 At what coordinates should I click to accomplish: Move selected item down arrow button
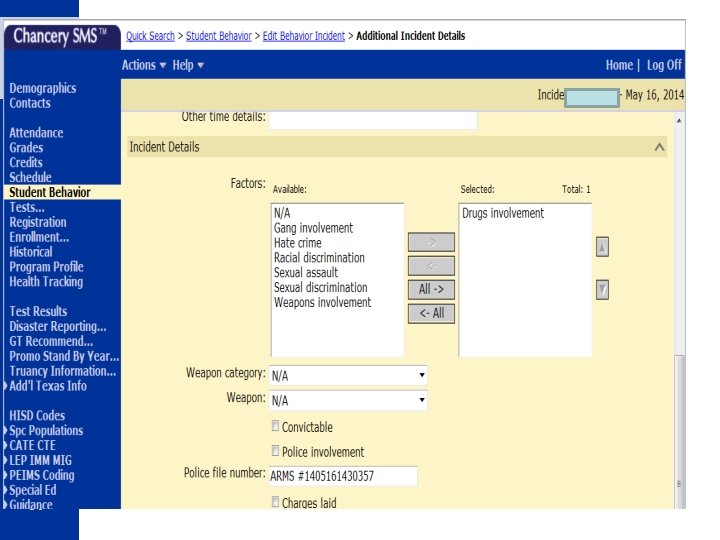(x=602, y=290)
